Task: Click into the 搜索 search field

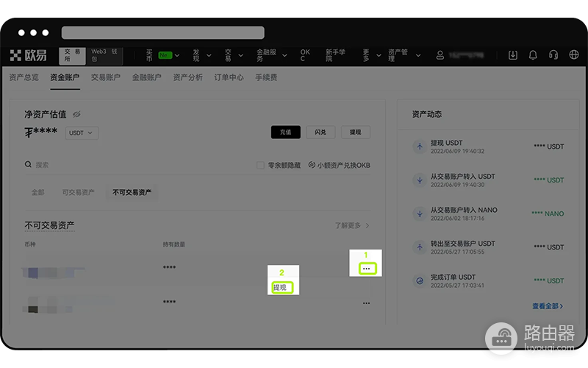Action: click(x=139, y=164)
